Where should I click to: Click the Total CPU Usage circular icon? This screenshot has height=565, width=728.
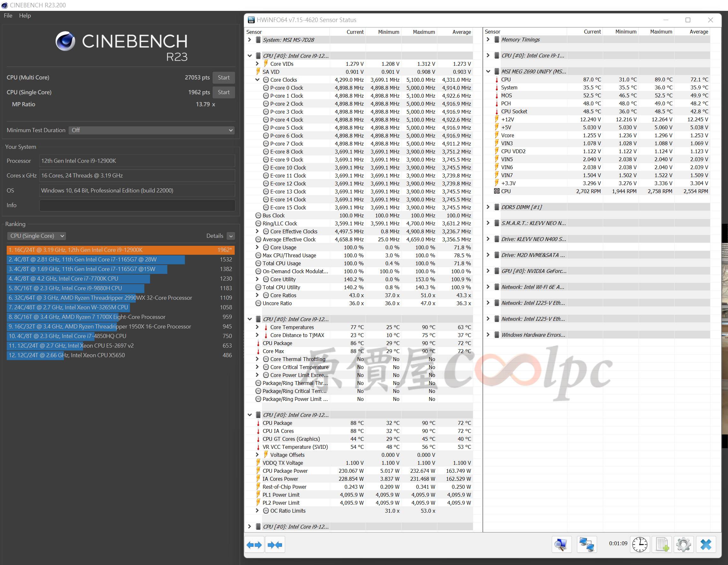tap(258, 263)
